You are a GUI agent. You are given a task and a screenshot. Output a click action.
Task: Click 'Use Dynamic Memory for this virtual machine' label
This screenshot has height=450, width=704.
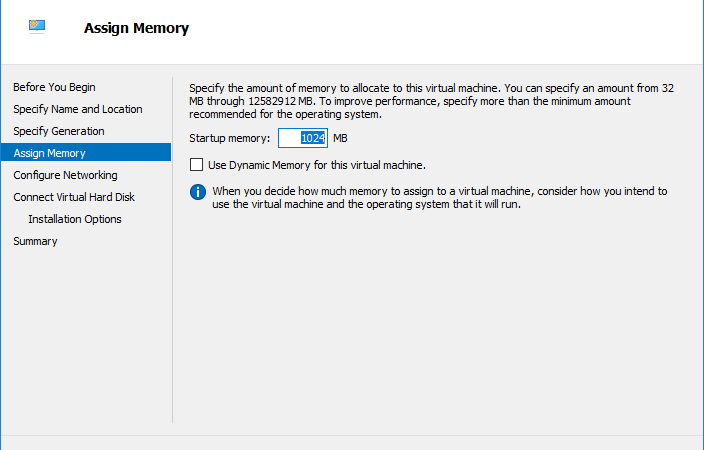317,165
